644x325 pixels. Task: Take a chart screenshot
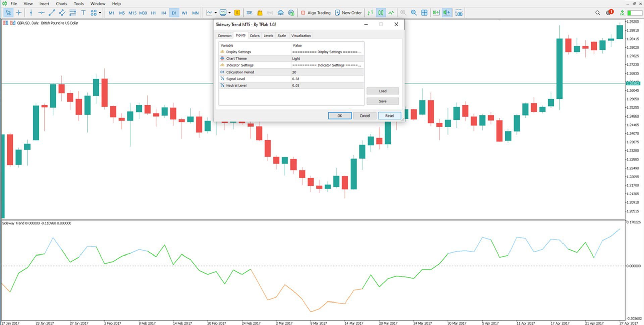[x=459, y=13]
